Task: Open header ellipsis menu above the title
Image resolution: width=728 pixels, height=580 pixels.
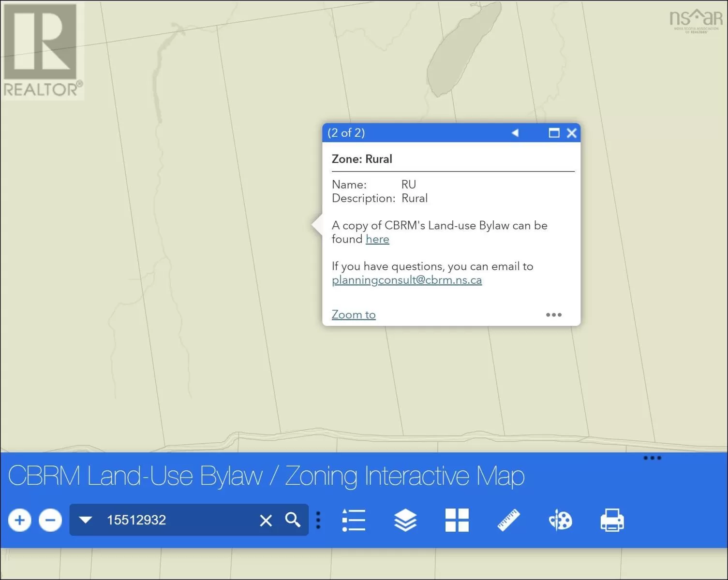Action: [x=652, y=458]
